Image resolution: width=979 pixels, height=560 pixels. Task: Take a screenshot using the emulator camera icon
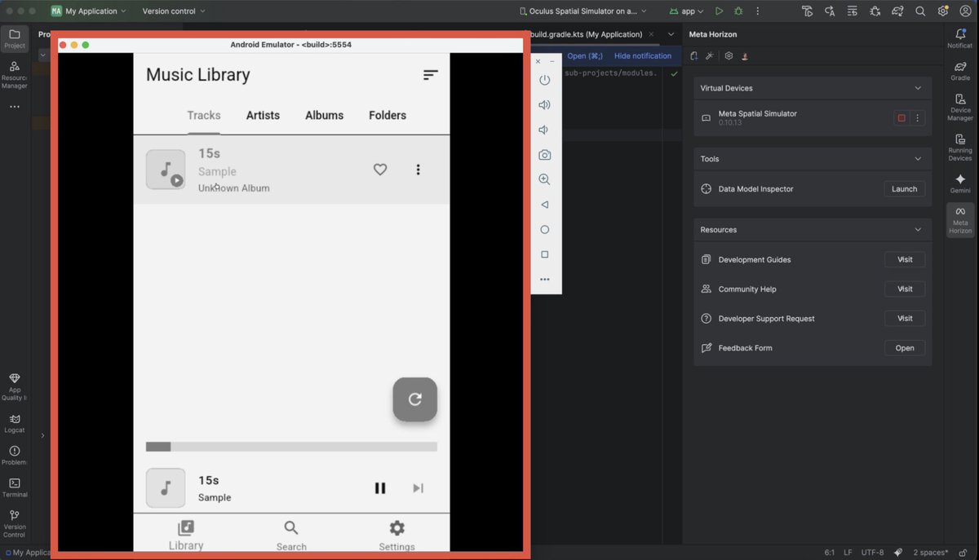click(544, 154)
